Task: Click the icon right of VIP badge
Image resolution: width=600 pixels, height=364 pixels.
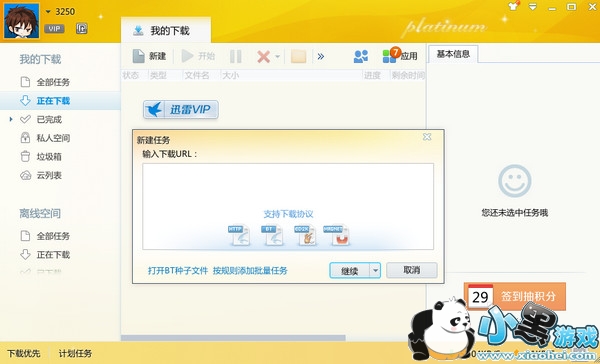Action: [82, 28]
